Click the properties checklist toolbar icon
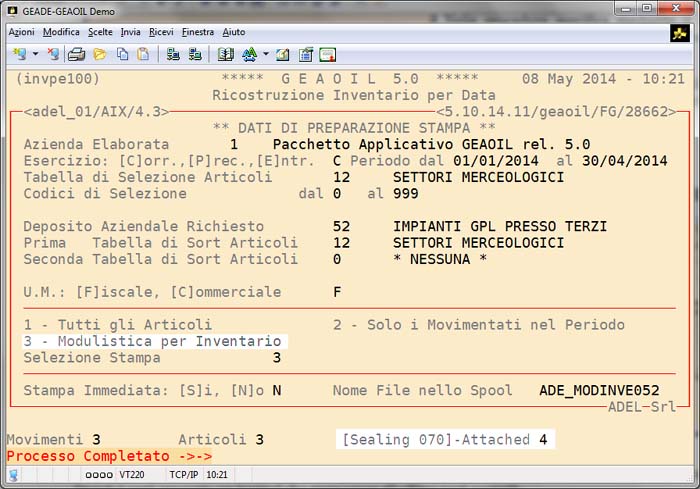This screenshot has height=489, width=700. (305, 54)
